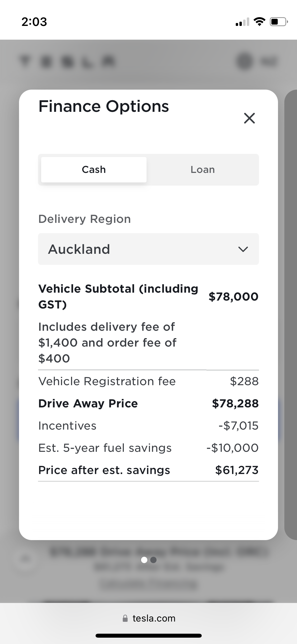
Task: Close the Finance Options dialog
Action: (249, 118)
